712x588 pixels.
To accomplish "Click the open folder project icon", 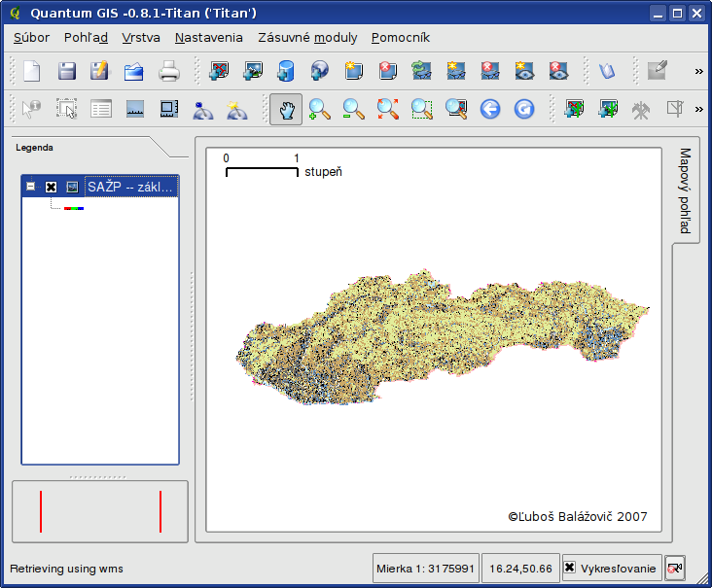I will point(134,71).
